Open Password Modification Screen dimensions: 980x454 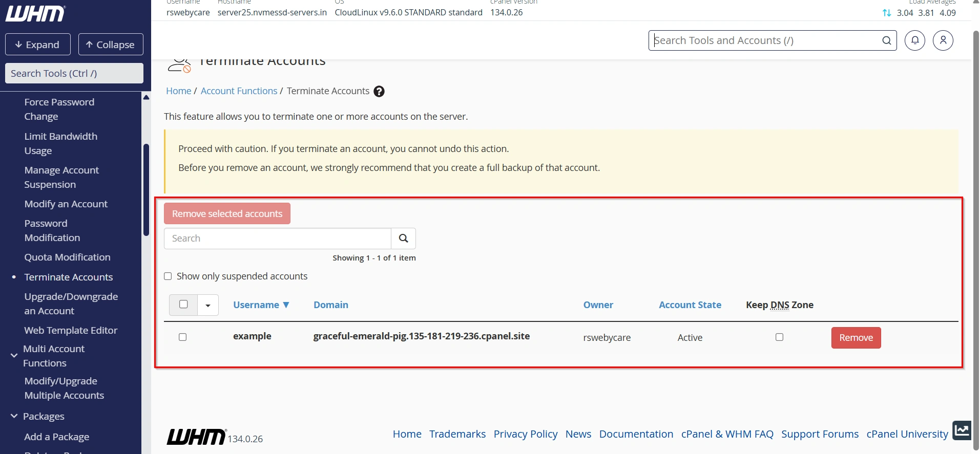click(52, 230)
